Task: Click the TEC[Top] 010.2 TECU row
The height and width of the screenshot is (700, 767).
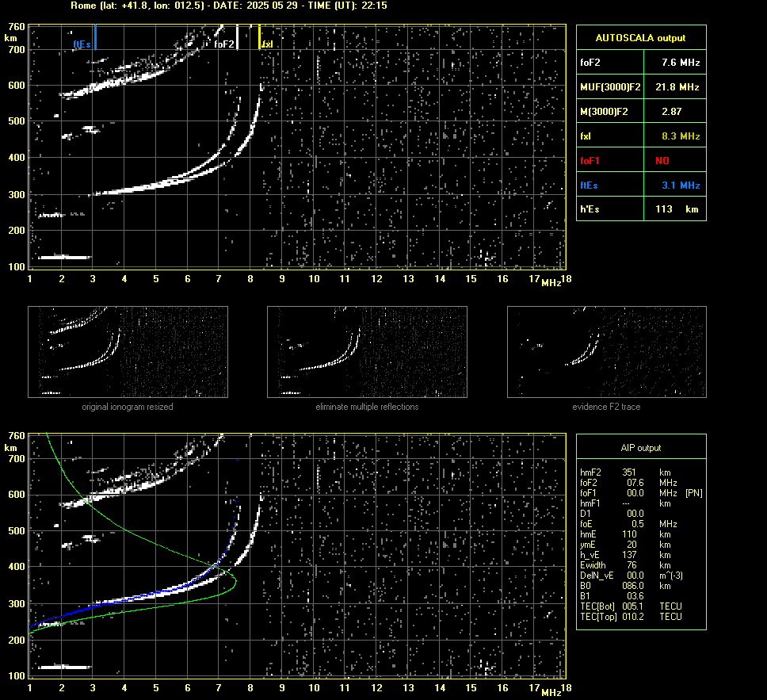Action: pos(631,616)
